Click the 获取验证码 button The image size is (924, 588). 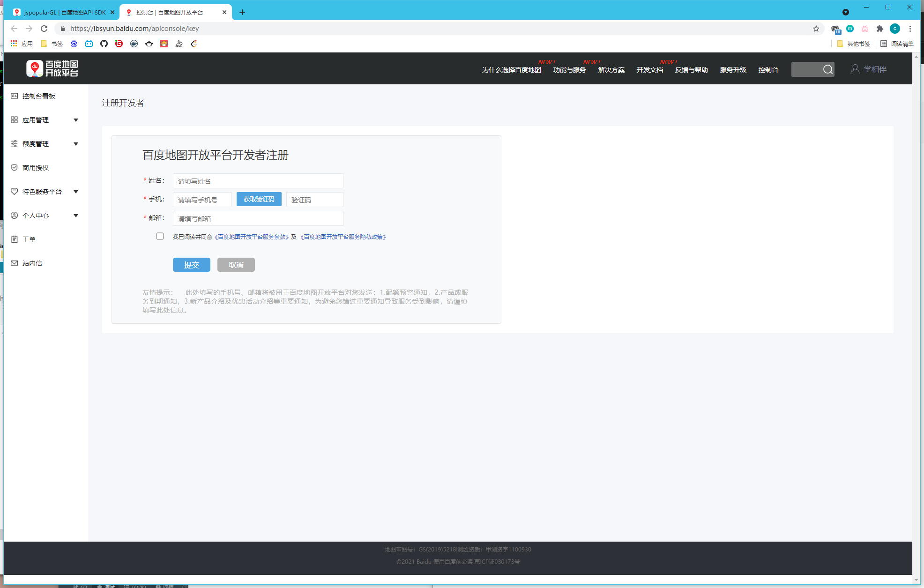point(259,199)
